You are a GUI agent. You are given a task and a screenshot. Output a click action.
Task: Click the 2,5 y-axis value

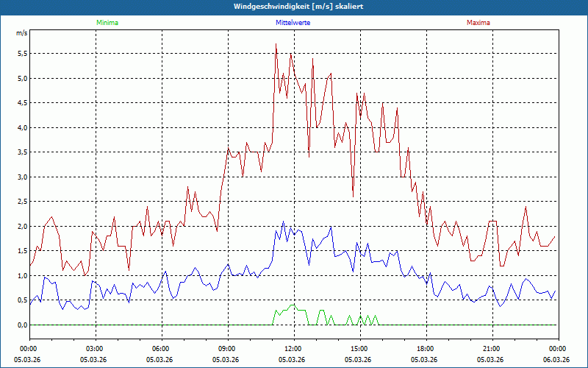[x=23, y=202]
